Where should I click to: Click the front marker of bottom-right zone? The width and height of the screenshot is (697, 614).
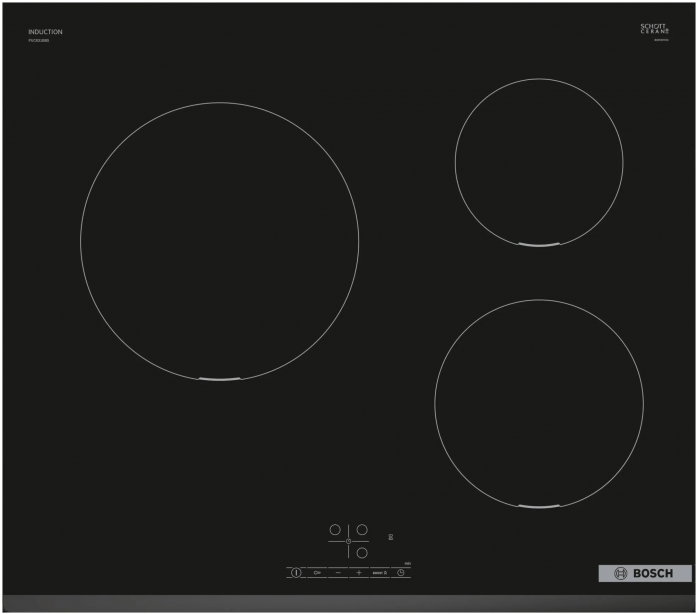point(539,506)
